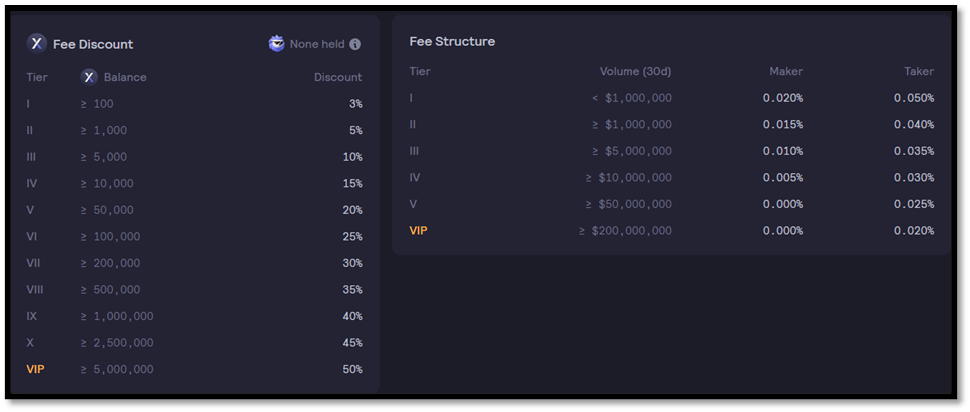
Task: Select the ≥ $50,000,000 volume row
Action: (x=672, y=204)
